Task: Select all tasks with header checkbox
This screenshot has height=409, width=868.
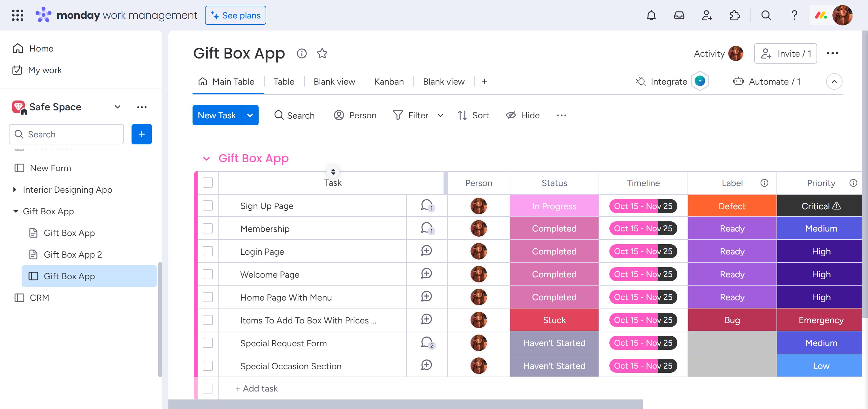Action: (x=207, y=183)
